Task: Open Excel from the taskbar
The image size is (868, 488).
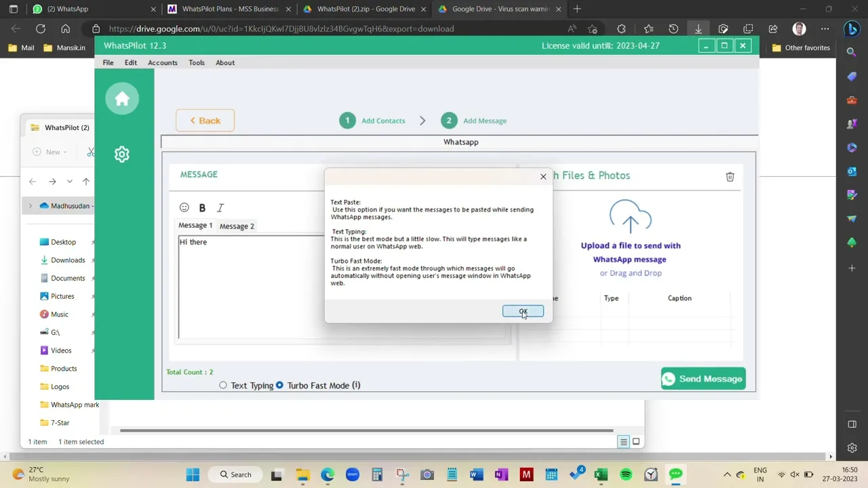Action: coord(601,474)
